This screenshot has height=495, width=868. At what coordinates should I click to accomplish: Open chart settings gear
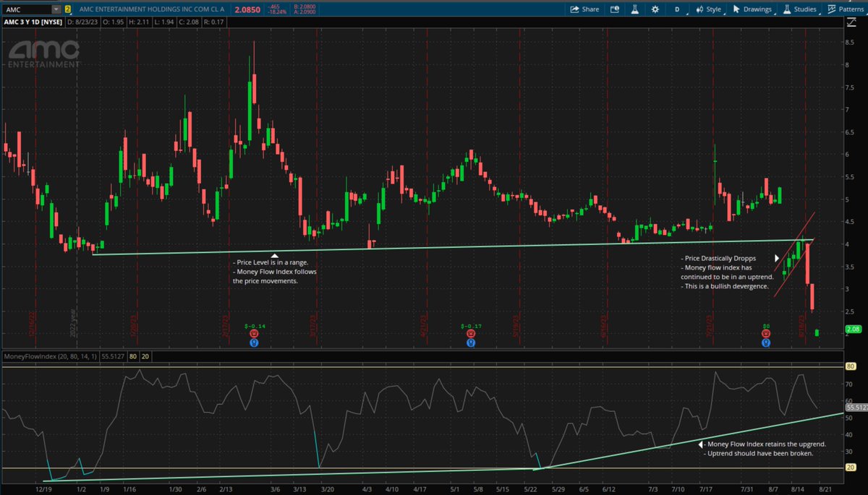(655, 9)
